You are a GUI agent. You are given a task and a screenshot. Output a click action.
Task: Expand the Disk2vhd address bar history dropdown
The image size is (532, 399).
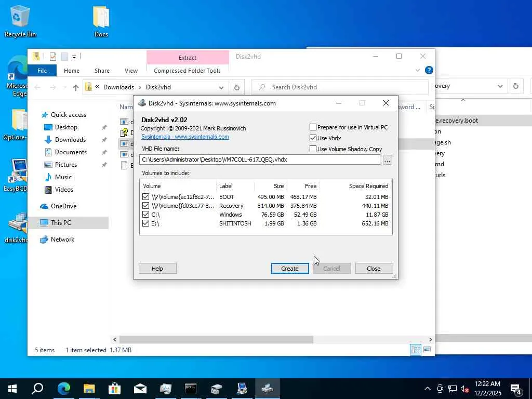tap(221, 87)
